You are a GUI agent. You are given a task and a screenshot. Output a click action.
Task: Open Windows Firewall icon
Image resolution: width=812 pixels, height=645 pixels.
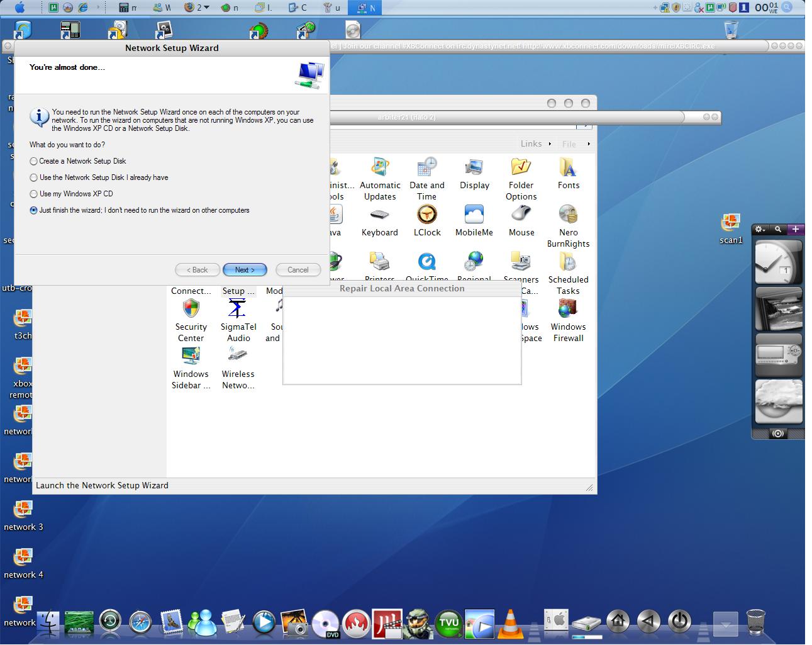[x=569, y=321]
